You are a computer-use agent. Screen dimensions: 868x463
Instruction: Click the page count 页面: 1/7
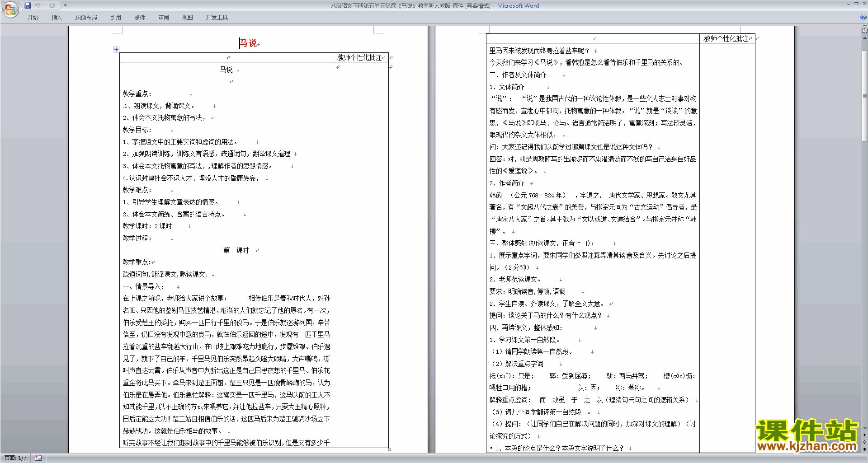click(x=15, y=458)
